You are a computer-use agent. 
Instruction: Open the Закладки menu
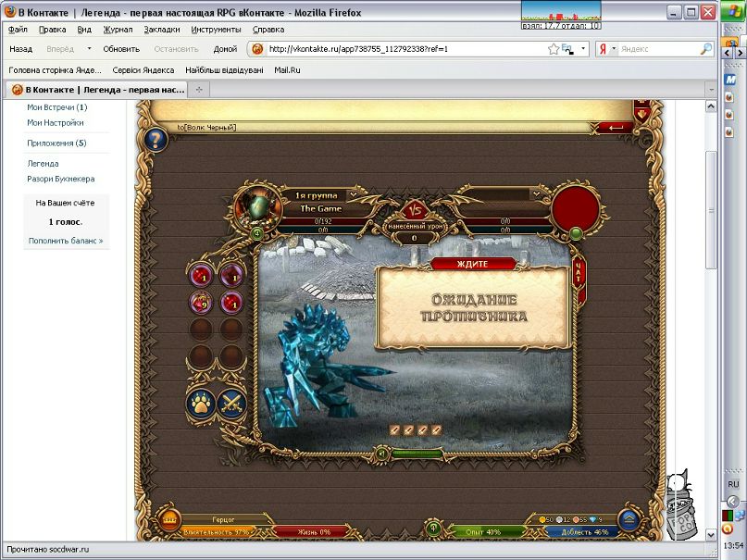pyautogui.click(x=162, y=29)
